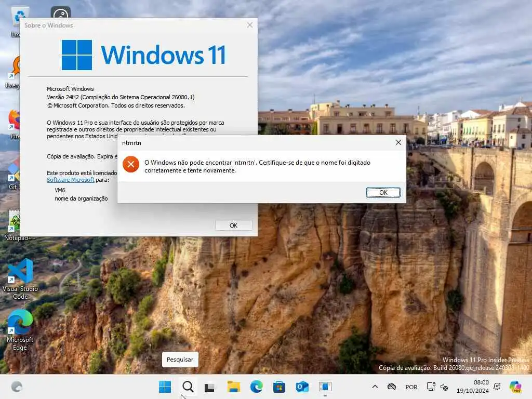Click the 'VM6' licensed user name

point(60,190)
